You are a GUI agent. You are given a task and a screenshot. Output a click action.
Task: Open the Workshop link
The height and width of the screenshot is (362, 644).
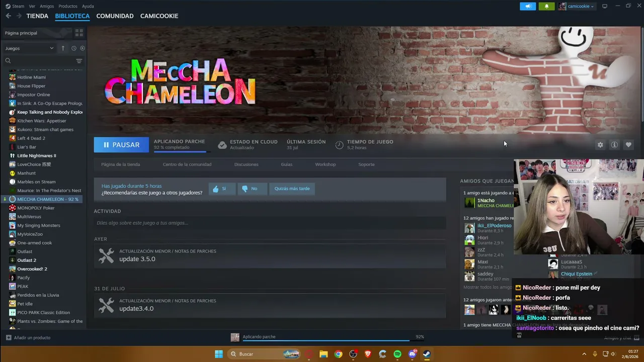326,164
